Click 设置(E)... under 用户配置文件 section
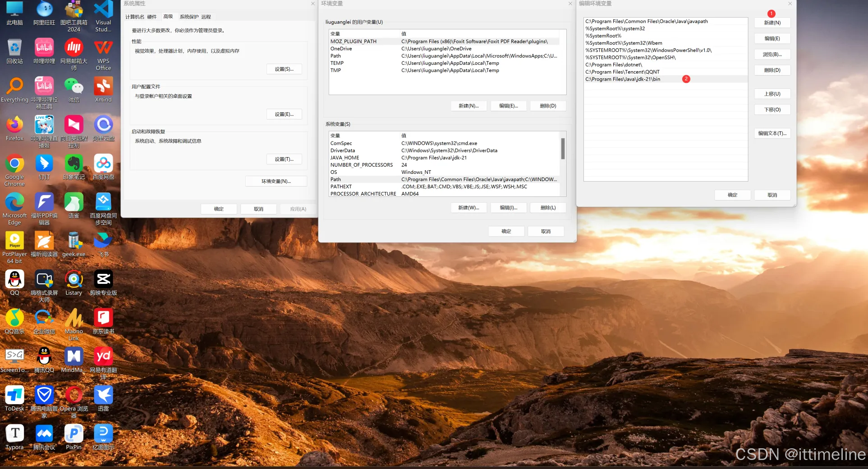The height and width of the screenshot is (469, 868). tap(284, 114)
